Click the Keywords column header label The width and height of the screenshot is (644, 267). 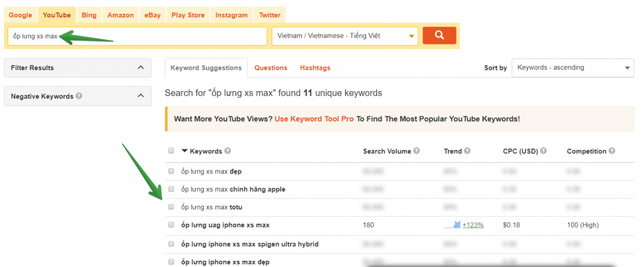(206, 151)
